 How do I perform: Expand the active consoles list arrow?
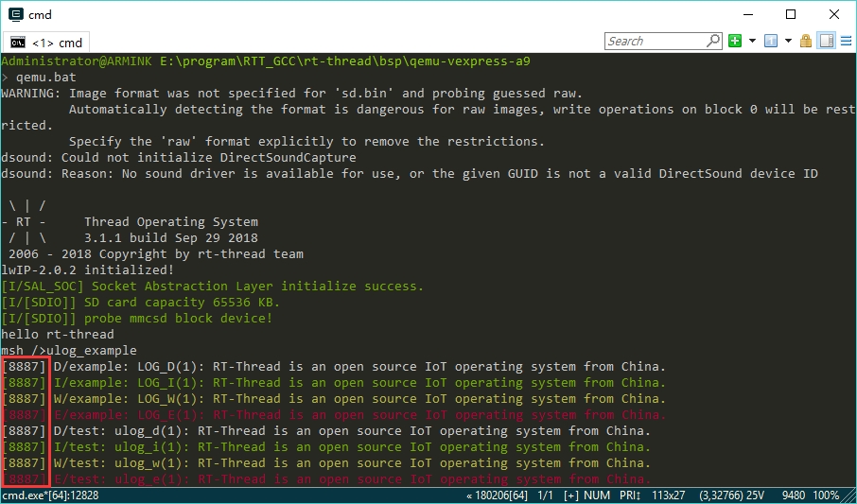click(x=787, y=41)
